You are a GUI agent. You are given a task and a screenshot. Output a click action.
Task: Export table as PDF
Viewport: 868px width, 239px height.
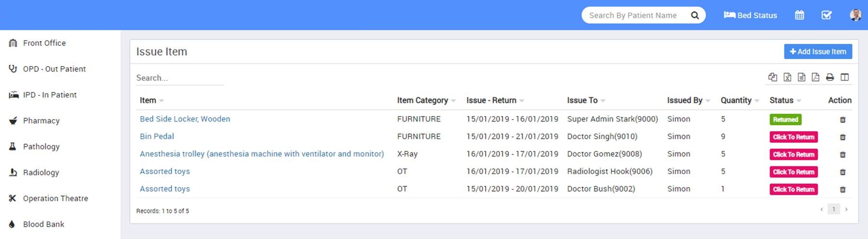(x=815, y=77)
